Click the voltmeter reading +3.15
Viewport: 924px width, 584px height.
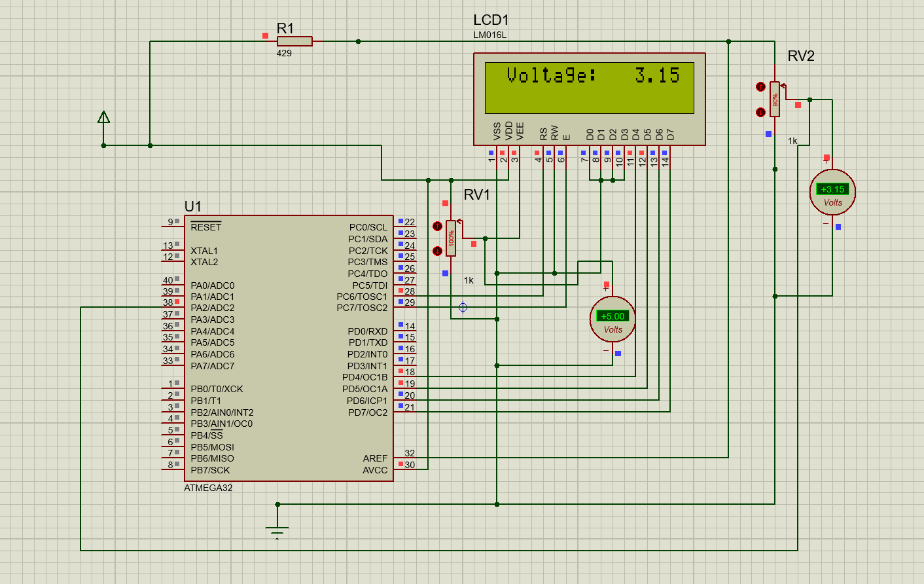[832, 192]
